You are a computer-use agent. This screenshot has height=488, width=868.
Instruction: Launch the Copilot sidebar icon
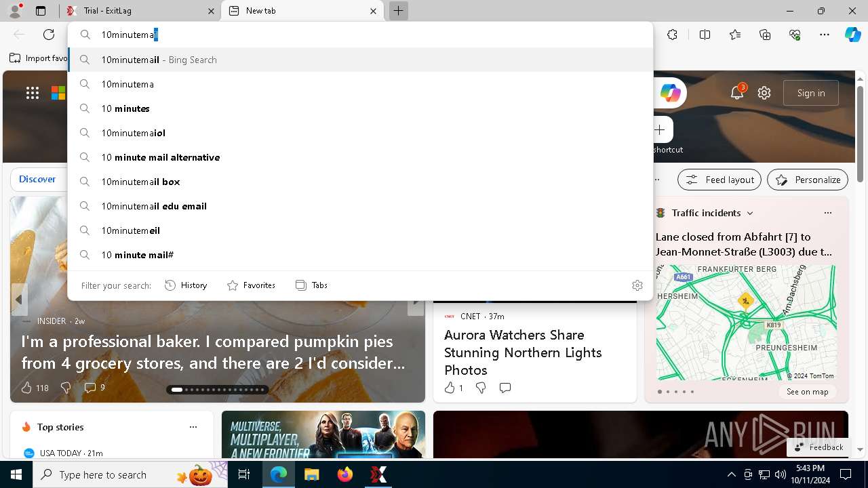tap(852, 35)
